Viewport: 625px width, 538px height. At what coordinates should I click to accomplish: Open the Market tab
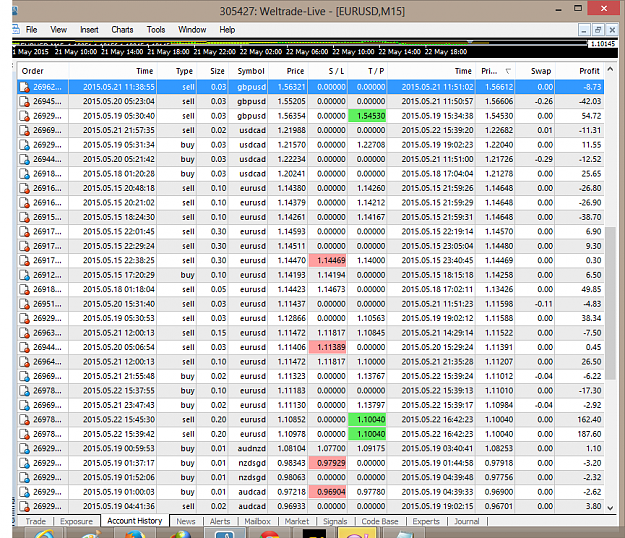click(297, 521)
